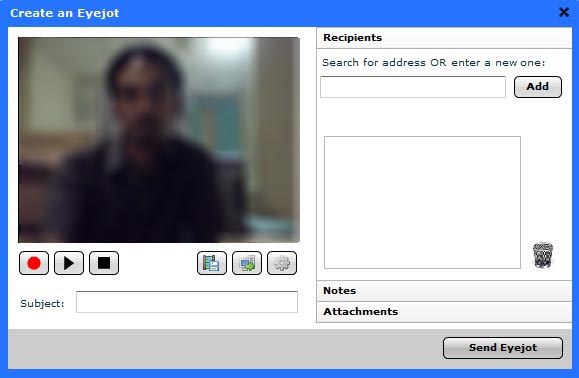Click the monitor with green arrow icon
The image size is (579, 378).
[247, 263]
